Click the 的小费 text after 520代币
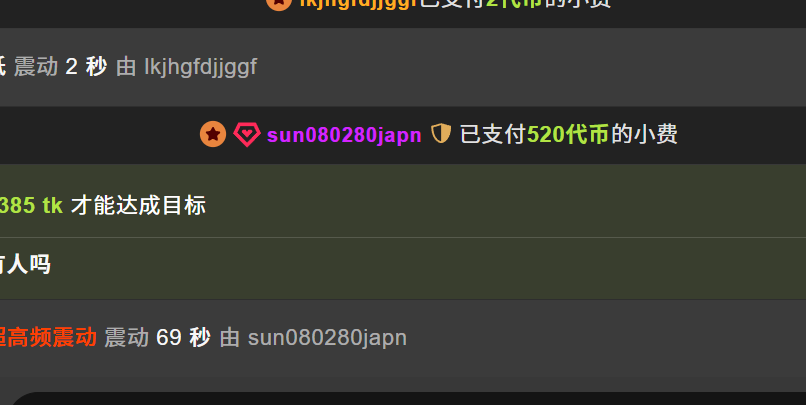Image resolution: width=806 pixels, height=405 pixels. (644, 135)
